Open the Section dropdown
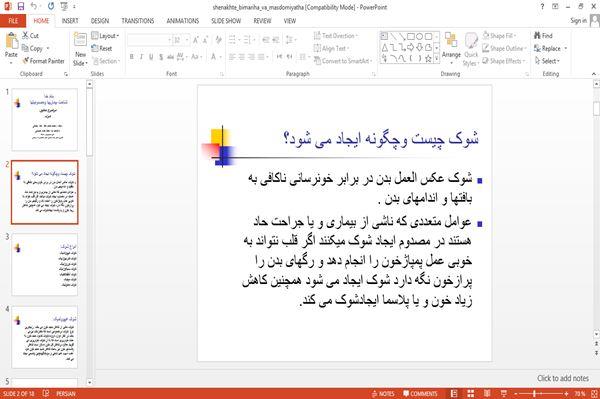600x399 pixels. click(x=106, y=61)
